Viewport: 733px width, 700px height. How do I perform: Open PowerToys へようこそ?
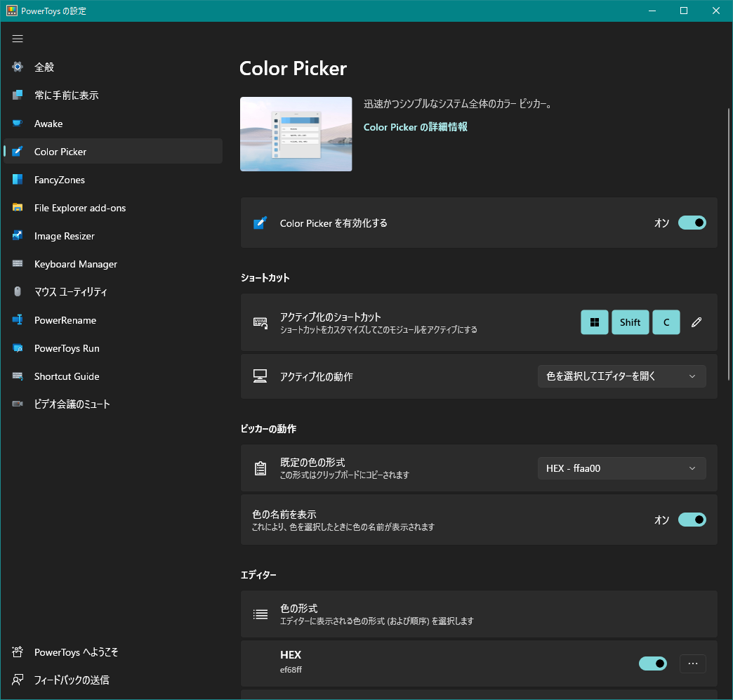pos(112,652)
